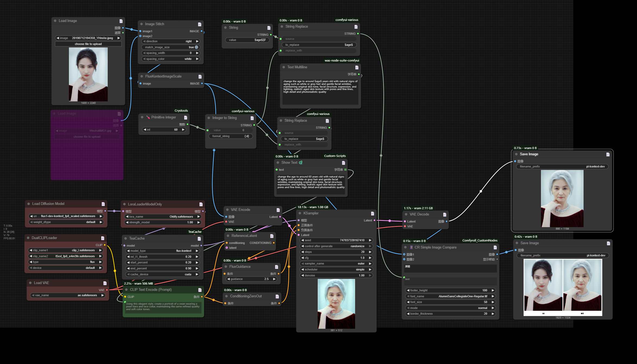Click the document icon on Save Image node
Viewport: 637px width, 364px height.
coord(608,154)
